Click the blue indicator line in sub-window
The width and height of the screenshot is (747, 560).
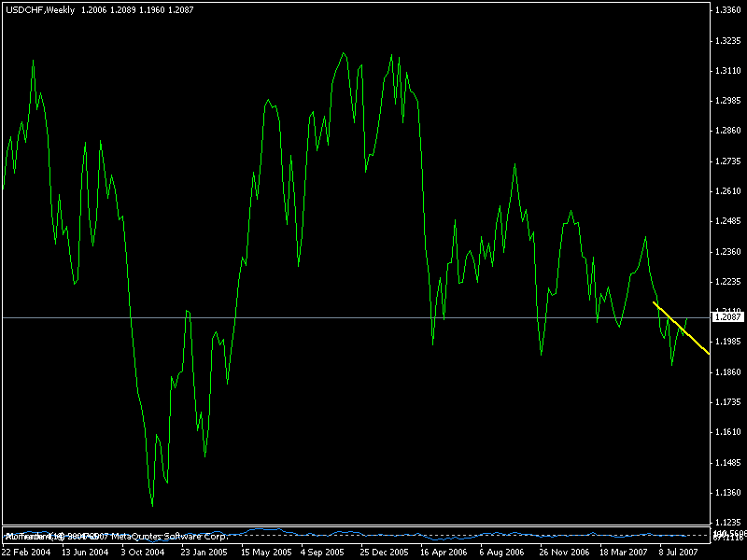click(x=373, y=535)
